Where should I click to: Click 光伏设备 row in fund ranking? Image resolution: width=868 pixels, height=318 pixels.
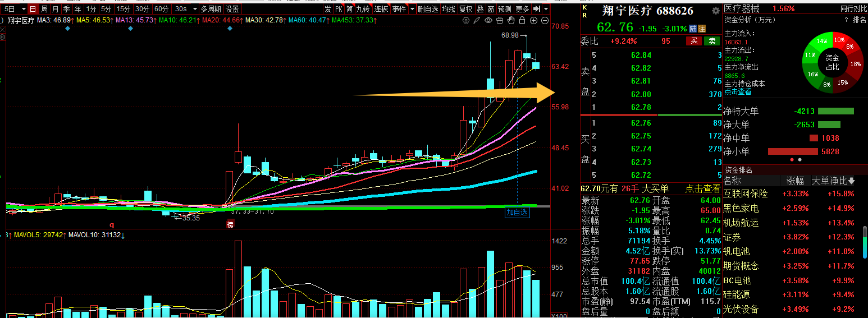click(792, 309)
